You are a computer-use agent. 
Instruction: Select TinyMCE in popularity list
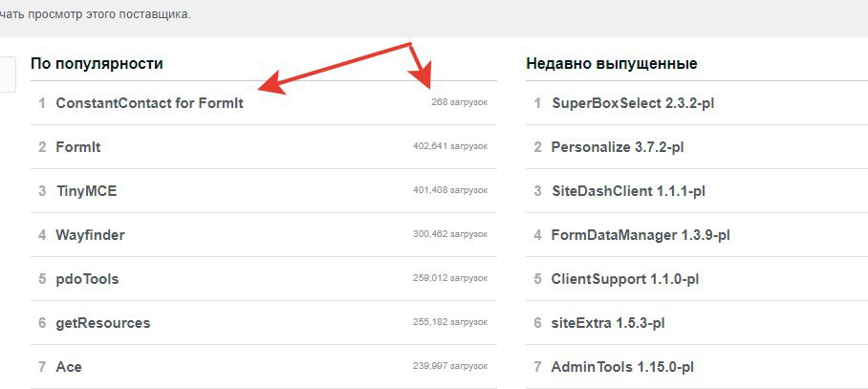pyautogui.click(x=86, y=191)
